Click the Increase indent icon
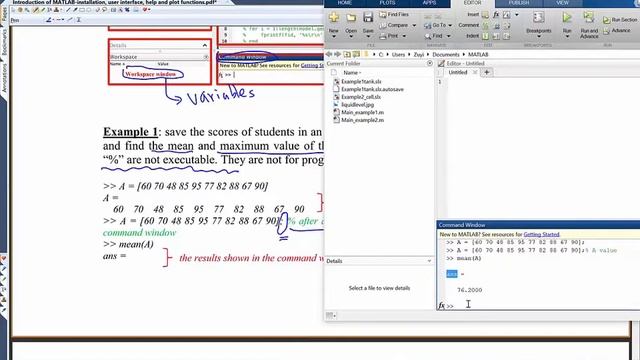Screen dimensions: 640x360 (x=497, y=36)
